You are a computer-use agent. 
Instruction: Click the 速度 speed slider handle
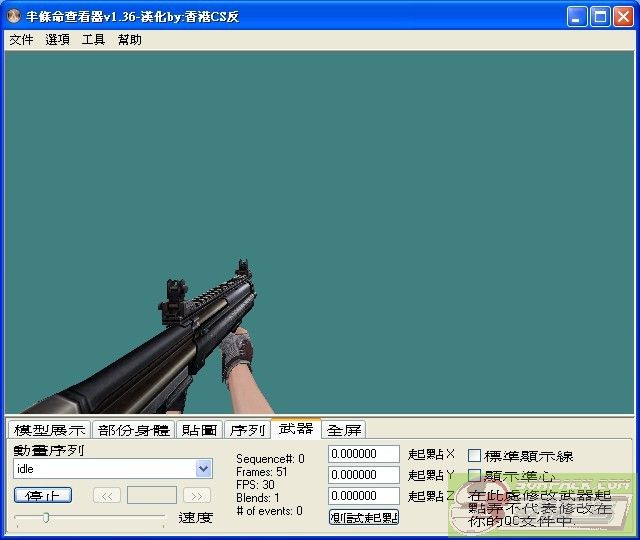pos(46,518)
